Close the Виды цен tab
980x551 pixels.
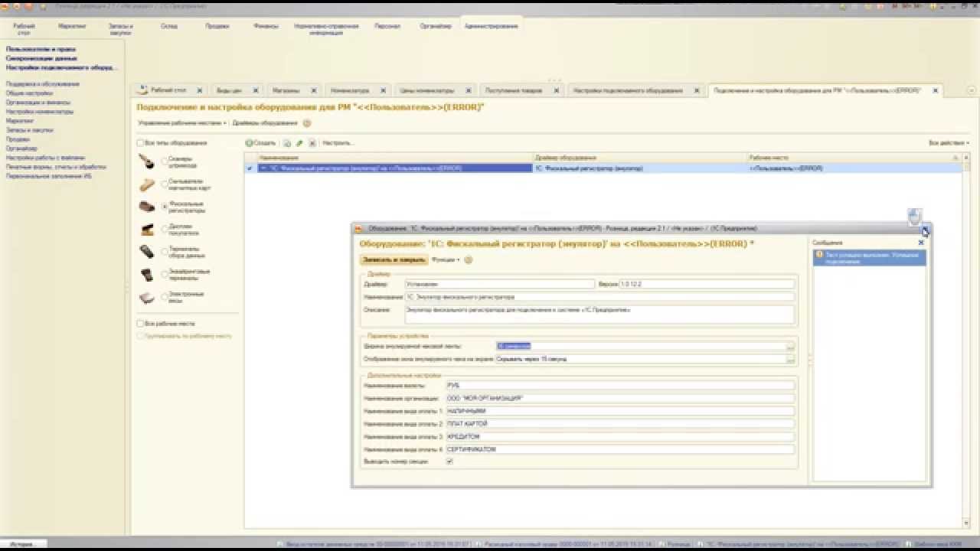click(256, 90)
